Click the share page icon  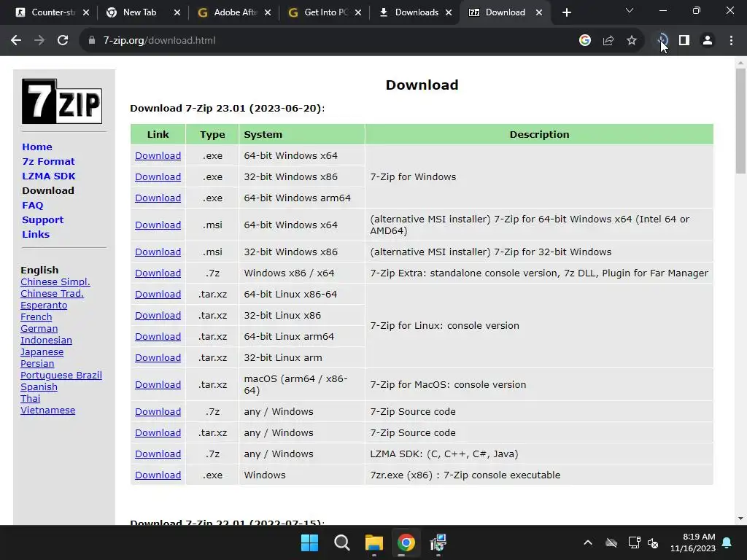pos(608,41)
